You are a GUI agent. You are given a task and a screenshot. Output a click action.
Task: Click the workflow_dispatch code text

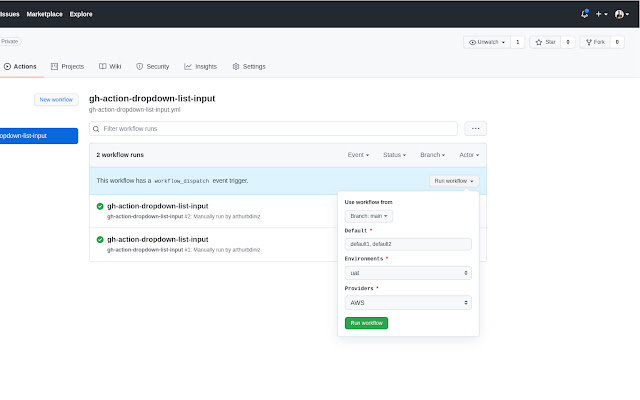coord(182,181)
